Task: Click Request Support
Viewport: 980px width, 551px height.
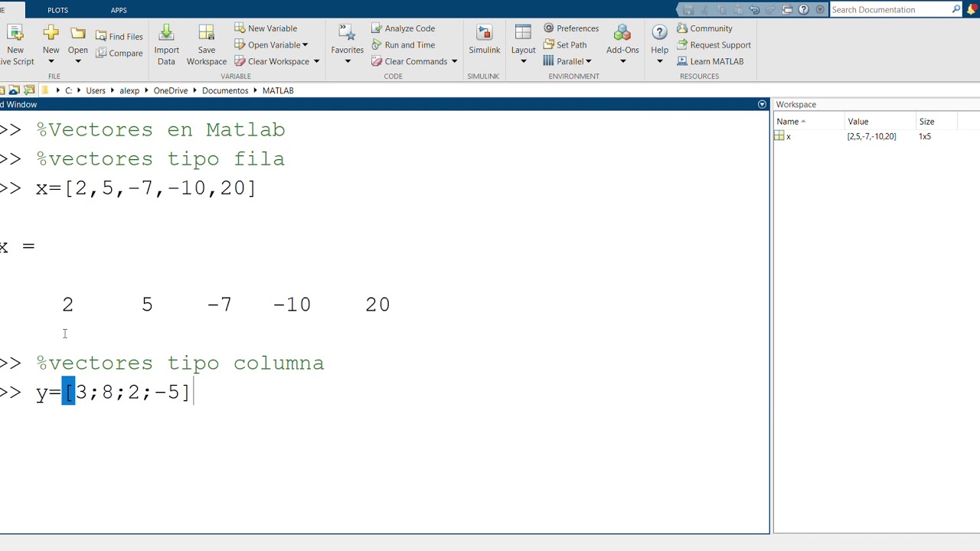Action: 714,45
